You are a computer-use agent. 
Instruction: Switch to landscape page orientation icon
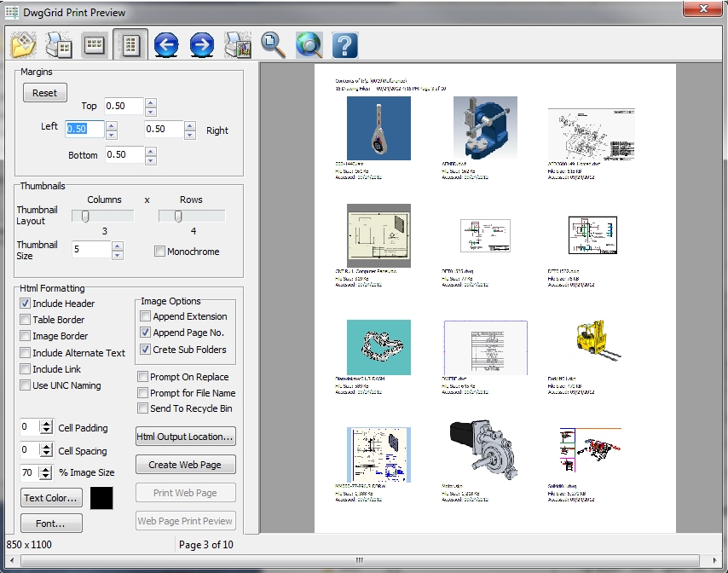(94, 44)
